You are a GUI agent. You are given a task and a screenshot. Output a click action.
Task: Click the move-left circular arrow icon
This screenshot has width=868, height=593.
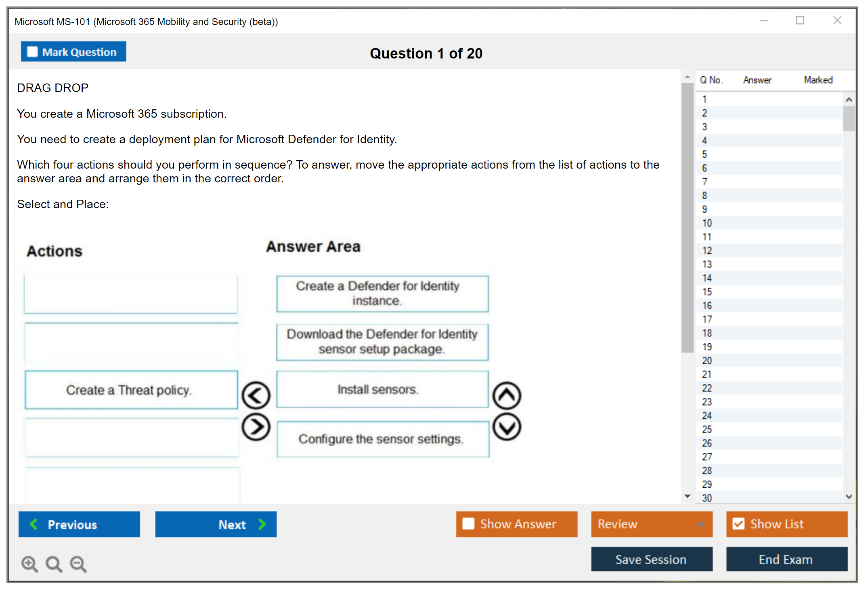coord(256,395)
